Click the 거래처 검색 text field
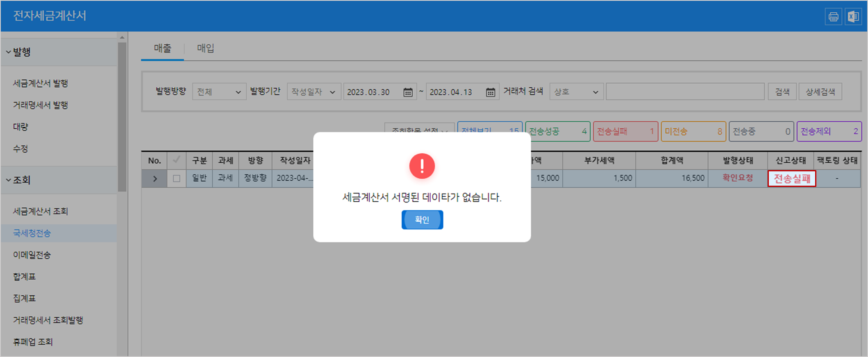This screenshot has height=357, width=868. (x=685, y=92)
